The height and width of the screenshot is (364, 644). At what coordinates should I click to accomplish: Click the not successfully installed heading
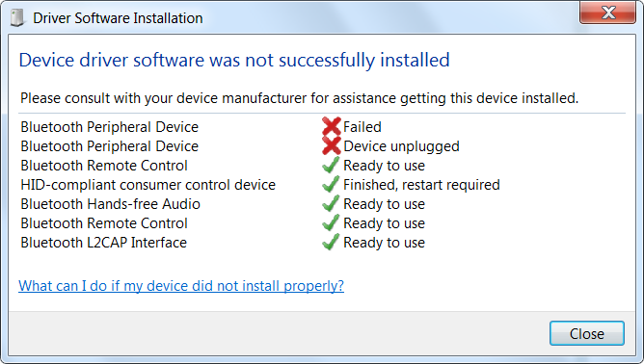[x=234, y=60]
